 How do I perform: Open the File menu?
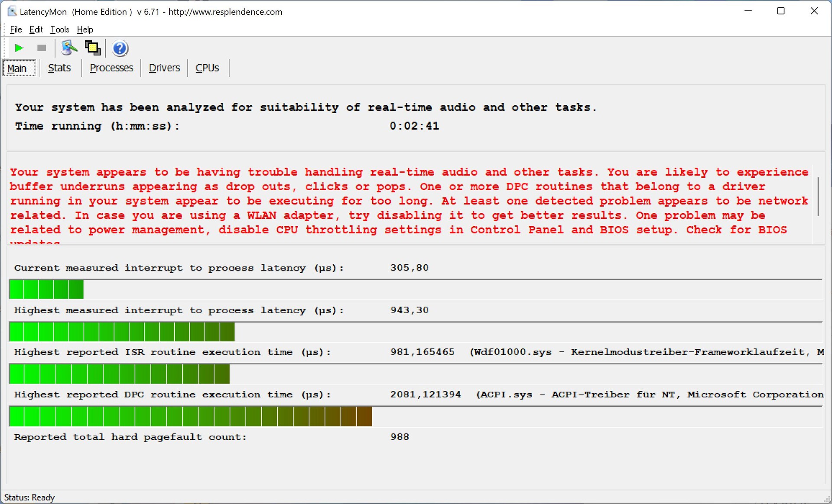coord(16,29)
